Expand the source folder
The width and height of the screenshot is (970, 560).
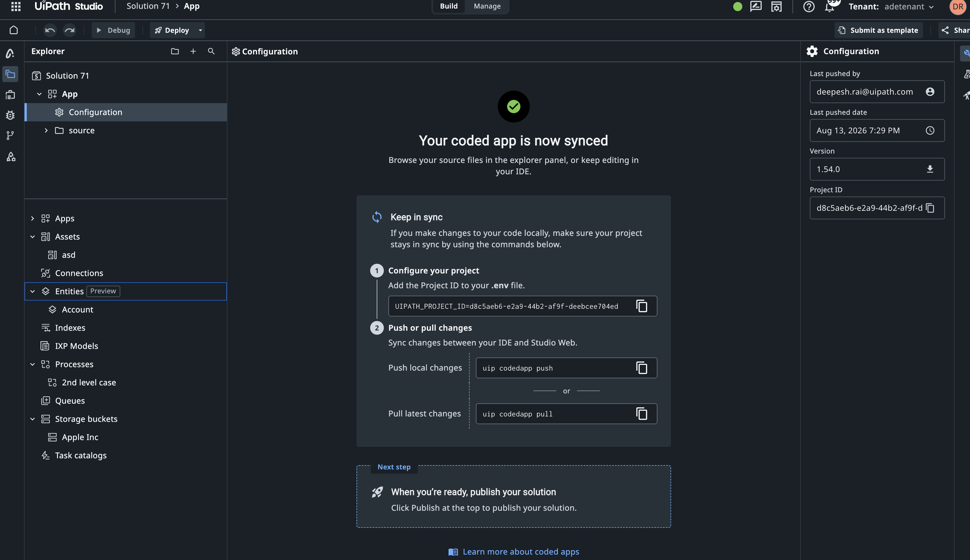point(46,130)
